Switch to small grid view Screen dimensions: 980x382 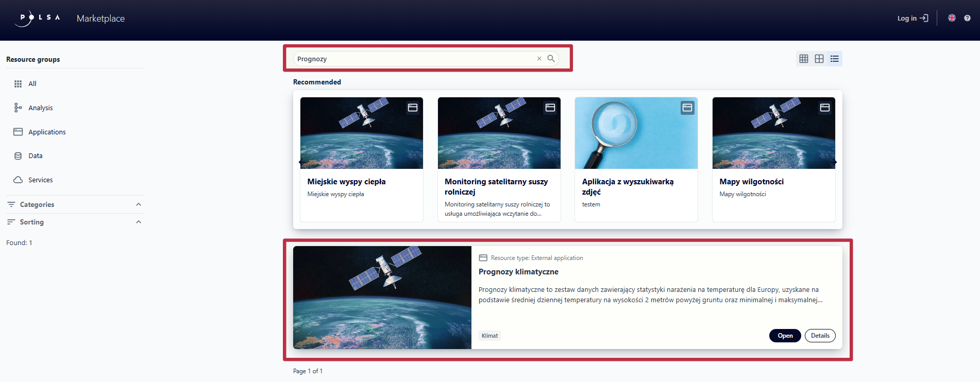point(804,59)
